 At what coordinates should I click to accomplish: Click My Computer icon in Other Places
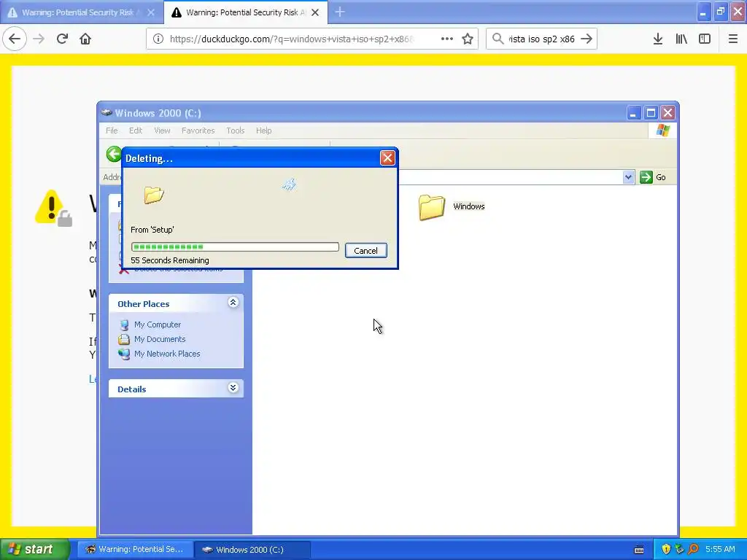click(x=124, y=324)
